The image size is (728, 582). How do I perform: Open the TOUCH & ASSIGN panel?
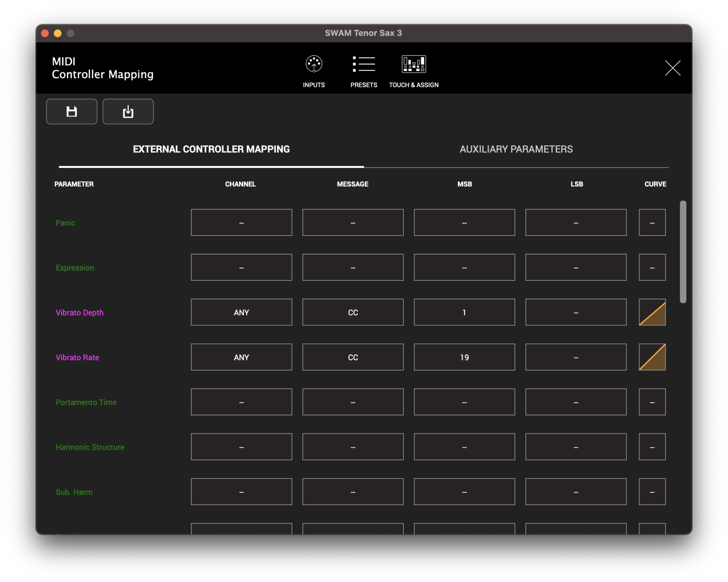coord(413,71)
